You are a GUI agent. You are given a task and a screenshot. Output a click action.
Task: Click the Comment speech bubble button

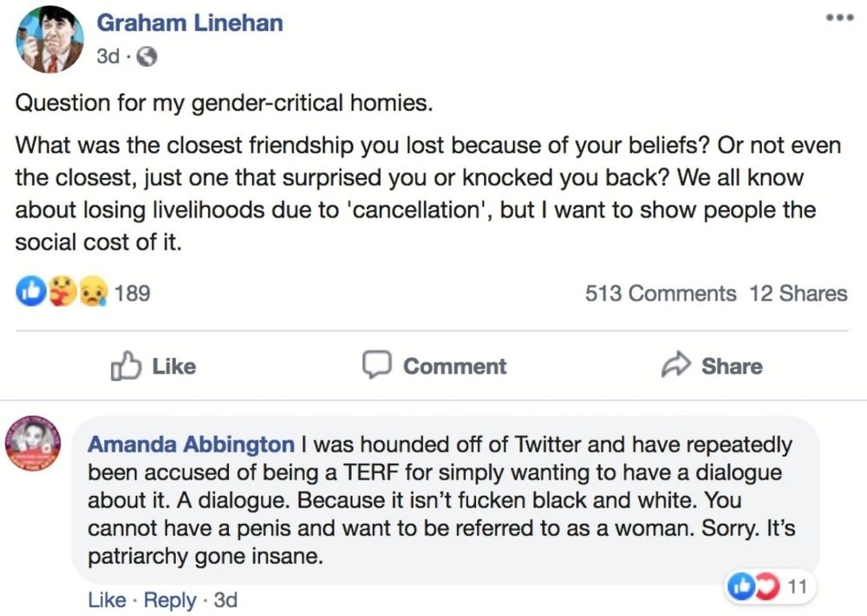434,366
